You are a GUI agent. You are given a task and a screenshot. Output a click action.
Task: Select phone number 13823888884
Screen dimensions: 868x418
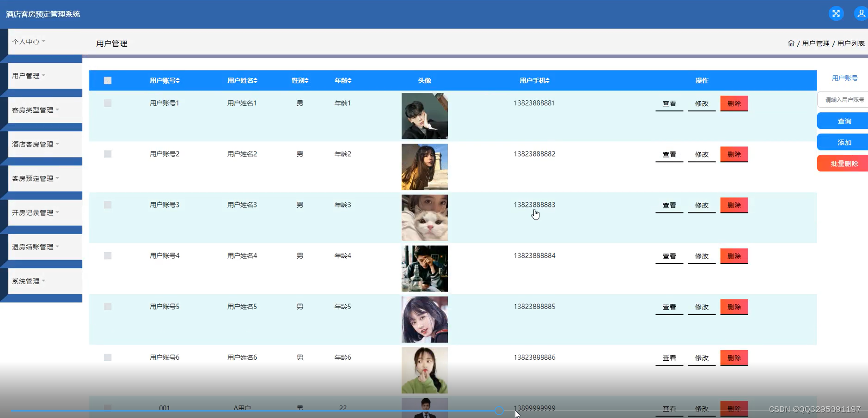tap(534, 255)
